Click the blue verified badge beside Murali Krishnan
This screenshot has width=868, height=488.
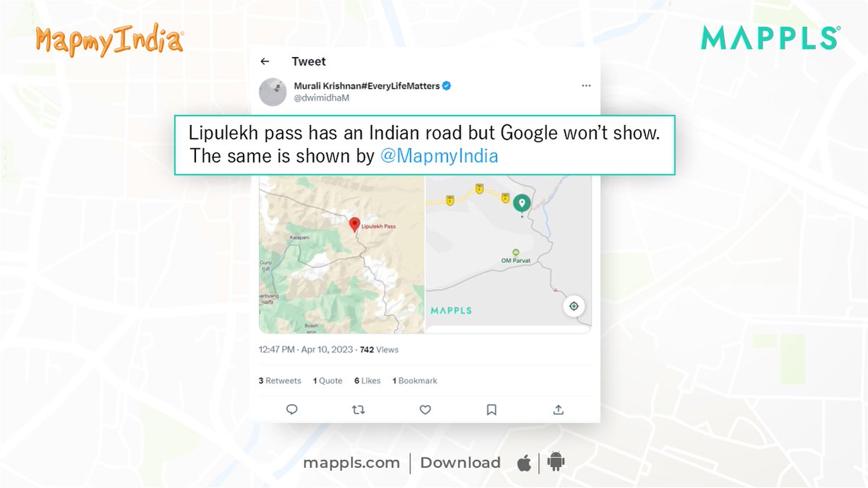(x=446, y=85)
